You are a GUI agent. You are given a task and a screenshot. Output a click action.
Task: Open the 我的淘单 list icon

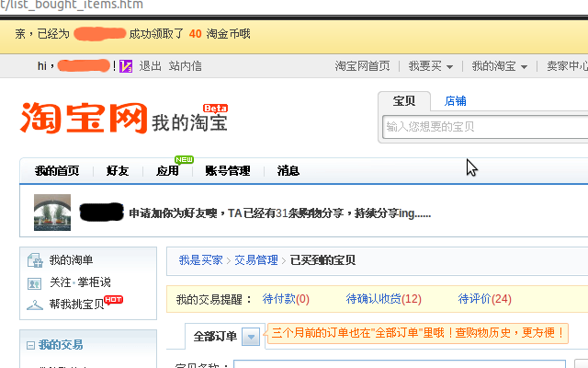point(35,260)
